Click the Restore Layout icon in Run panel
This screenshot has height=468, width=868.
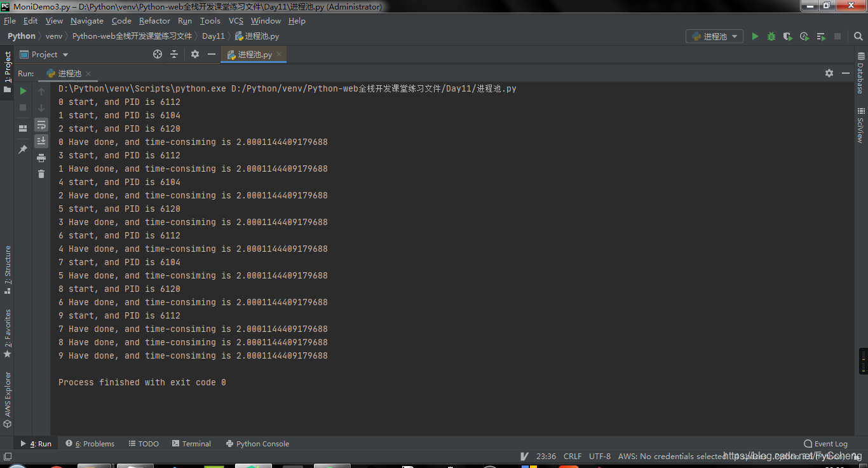coord(23,128)
